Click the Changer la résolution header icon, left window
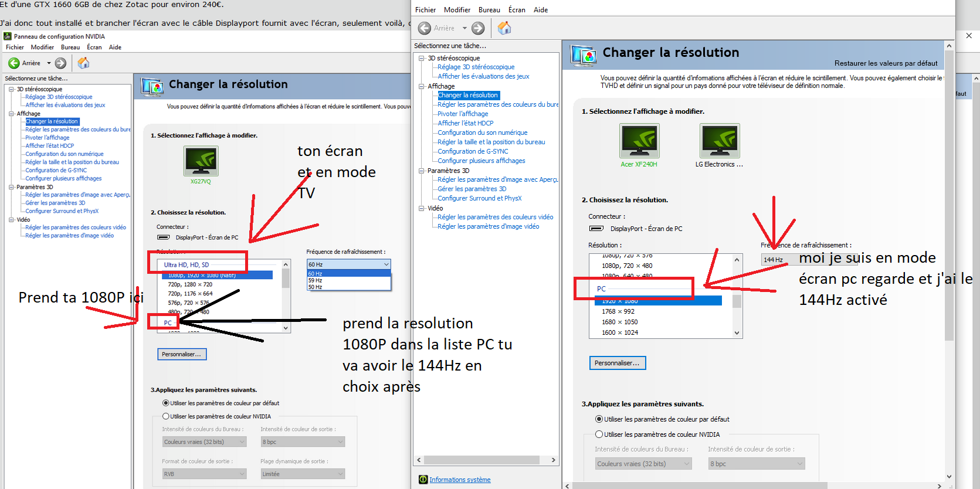Image resolution: width=980 pixels, height=489 pixels. click(x=152, y=87)
